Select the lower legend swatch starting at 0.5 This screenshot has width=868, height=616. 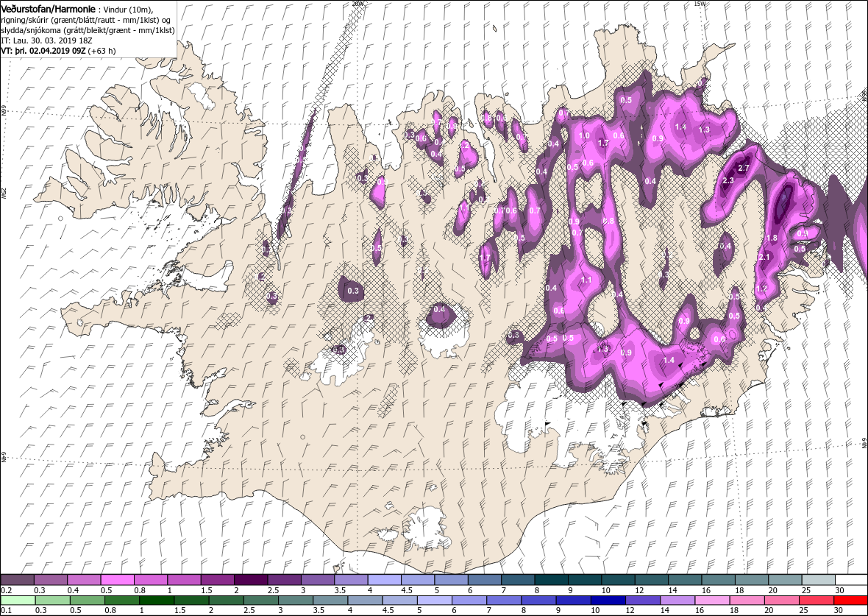point(87,601)
